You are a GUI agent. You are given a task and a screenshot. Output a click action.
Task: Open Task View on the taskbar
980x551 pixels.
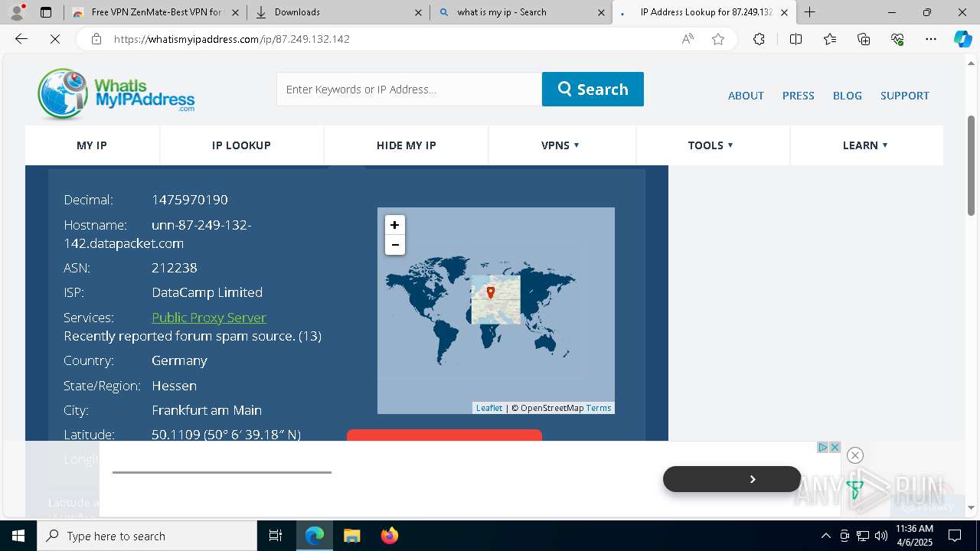[x=276, y=536]
